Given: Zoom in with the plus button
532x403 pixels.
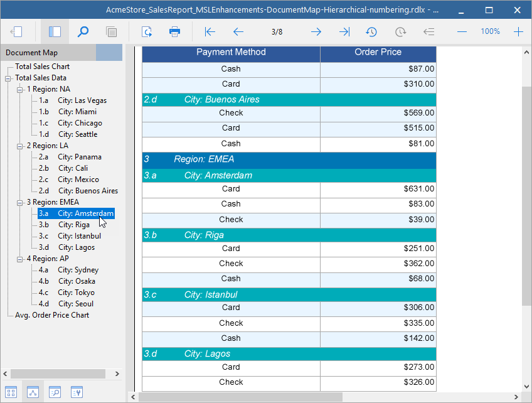Looking at the screenshot, I should click(518, 31).
